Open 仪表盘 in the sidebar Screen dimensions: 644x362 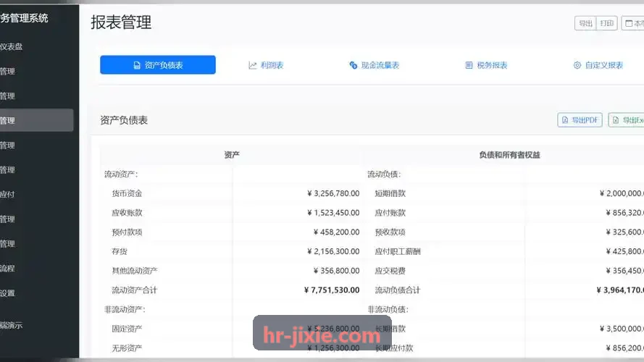point(12,47)
